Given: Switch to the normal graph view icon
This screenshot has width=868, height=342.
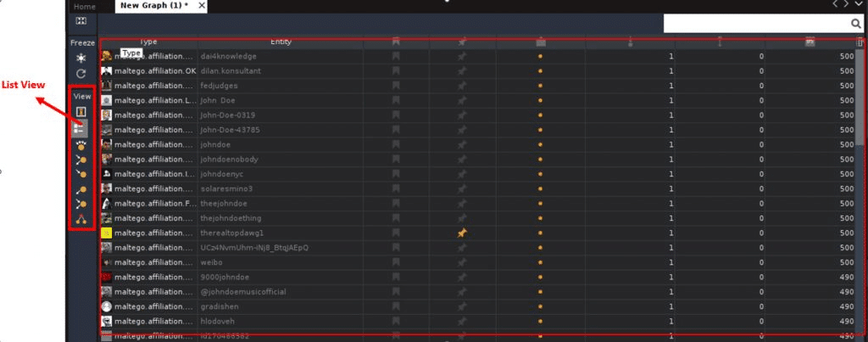Looking at the screenshot, I should tap(81, 112).
